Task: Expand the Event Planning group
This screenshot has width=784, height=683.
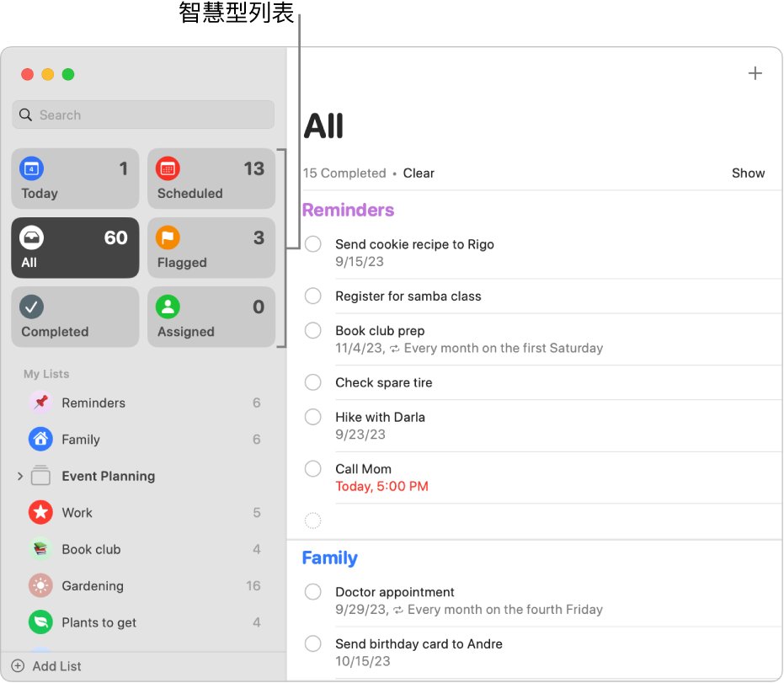Action: click(x=20, y=477)
